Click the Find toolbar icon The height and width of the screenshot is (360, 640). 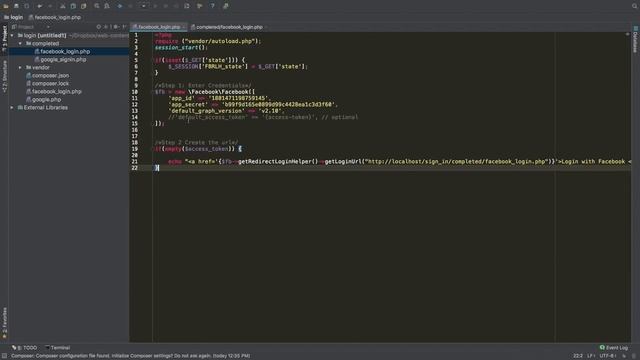pos(97,6)
